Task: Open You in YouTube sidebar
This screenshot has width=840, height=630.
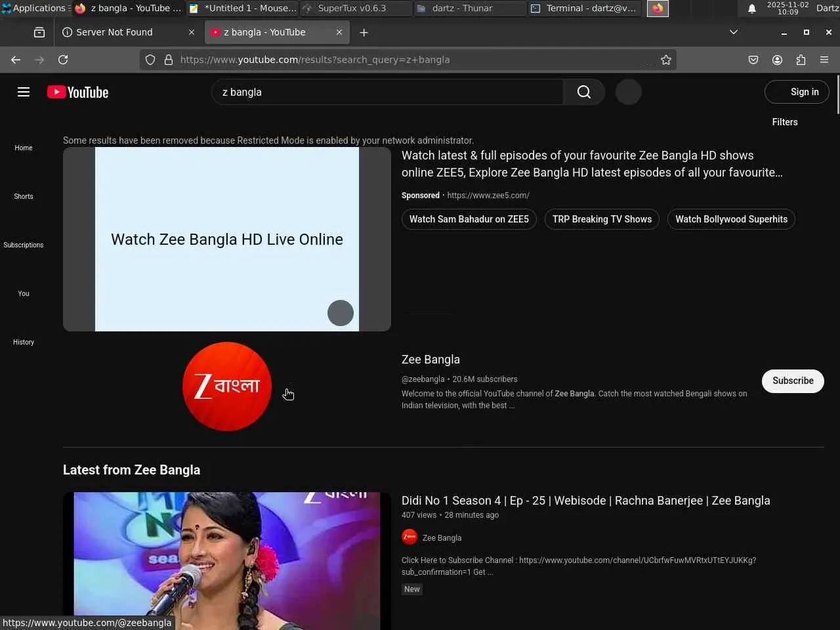Action: click(x=24, y=293)
